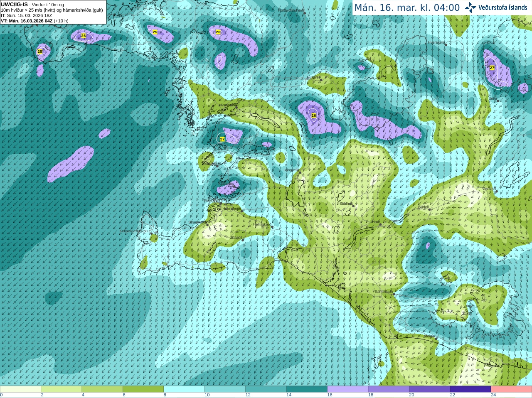The width and height of the screenshot is (532, 398).
Task: Click the Hellisskarð station label
Action: click(262, 224)
